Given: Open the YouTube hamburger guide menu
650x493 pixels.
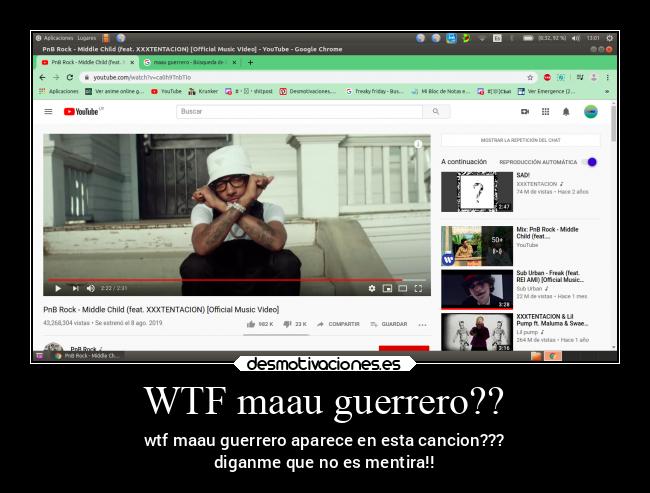Looking at the screenshot, I should pos(48,112).
